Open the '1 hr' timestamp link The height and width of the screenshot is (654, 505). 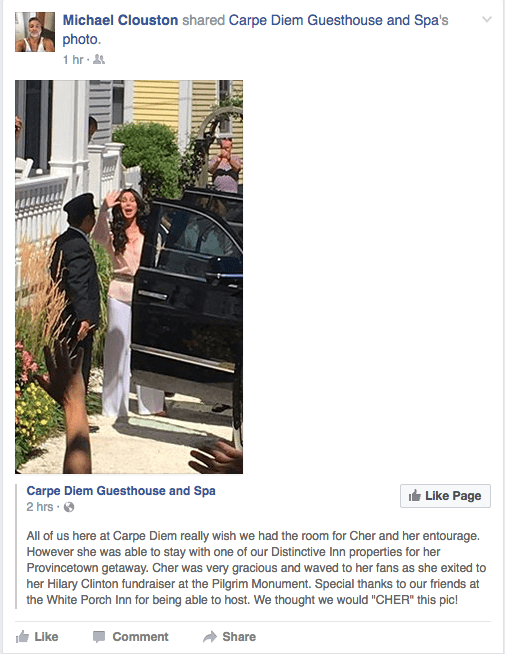[73, 60]
